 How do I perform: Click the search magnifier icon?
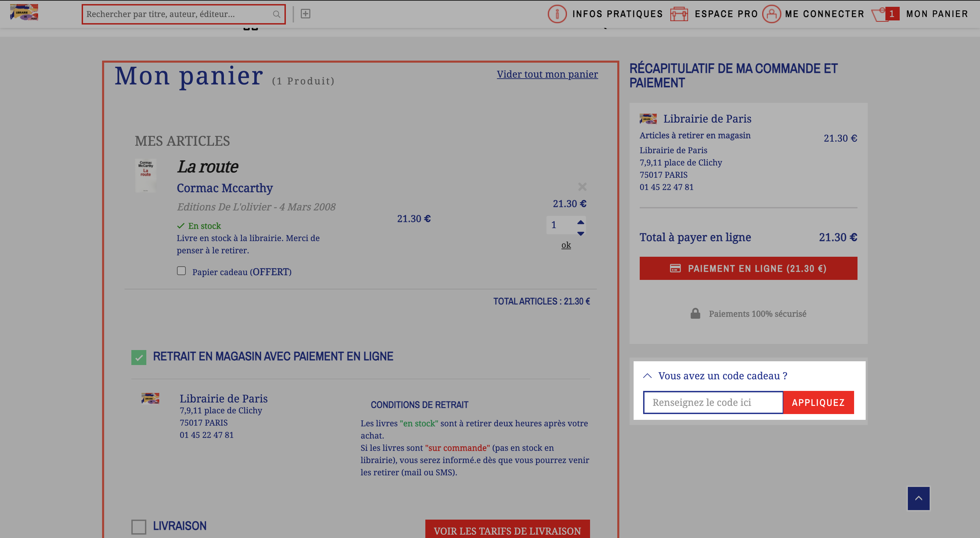(277, 14)
